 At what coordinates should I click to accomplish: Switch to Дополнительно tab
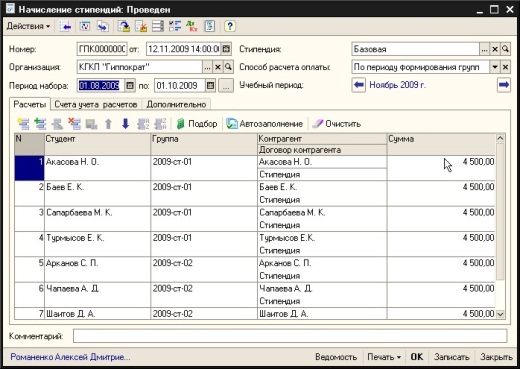176,104
